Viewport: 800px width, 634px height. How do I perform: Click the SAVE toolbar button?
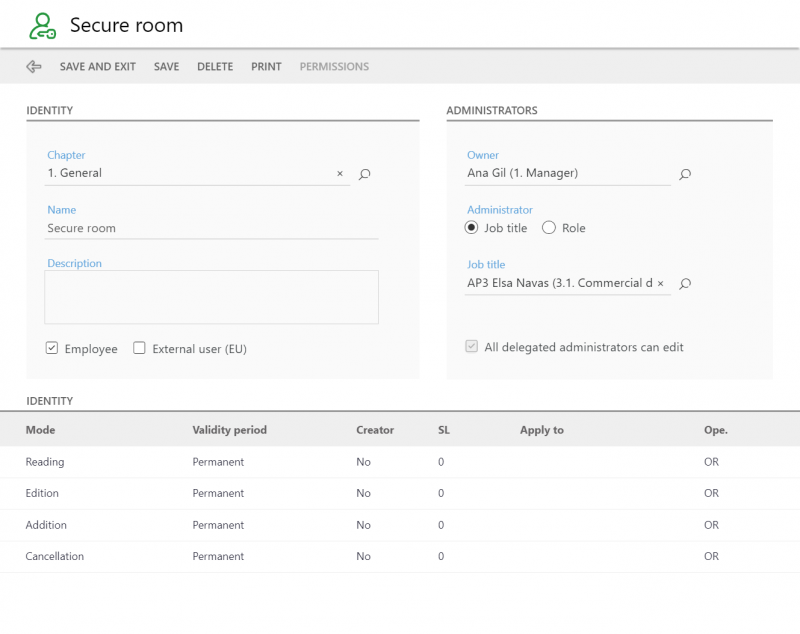coord(166,66)
